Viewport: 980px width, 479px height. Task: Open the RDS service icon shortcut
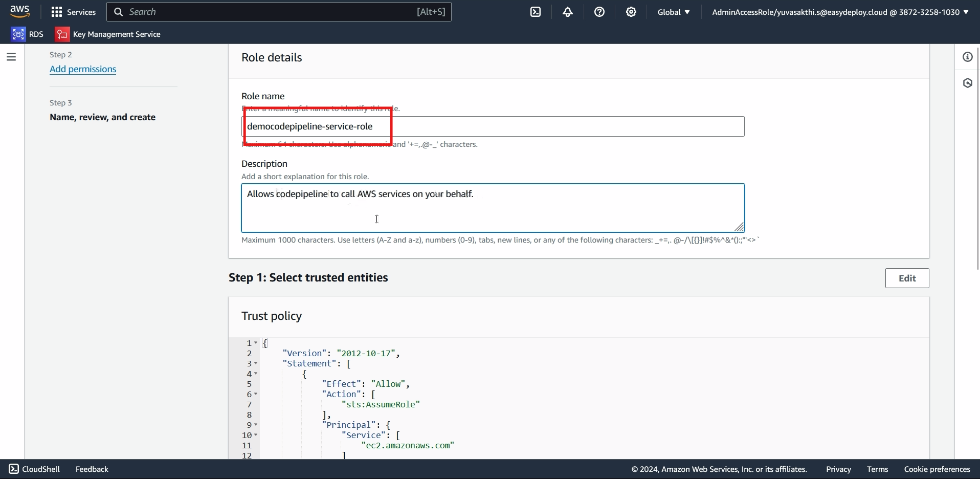click(18, 34)
